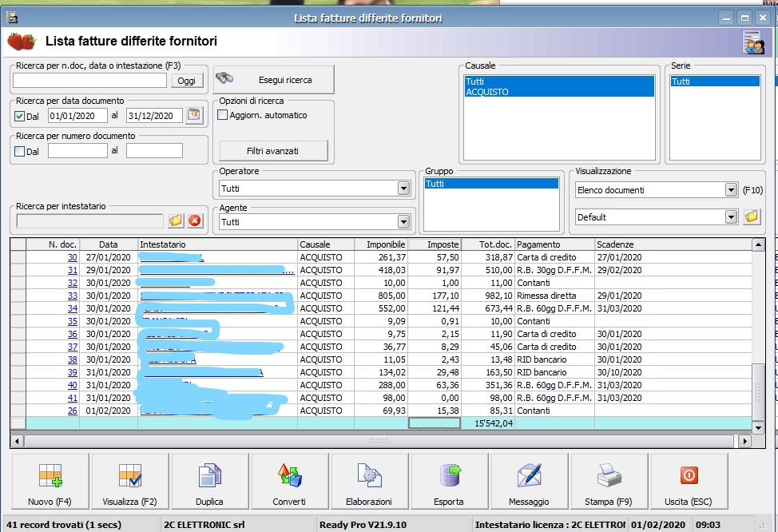
Task: Click the horizontal scrollbar thumb of table
Action: coord(379,441)
